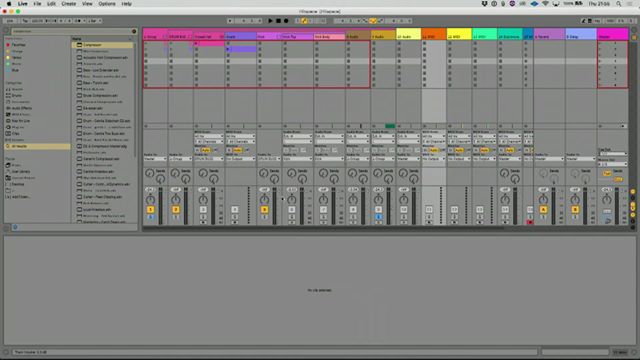Open All Channels dropdown on Snare

click(x=241, y=142)
